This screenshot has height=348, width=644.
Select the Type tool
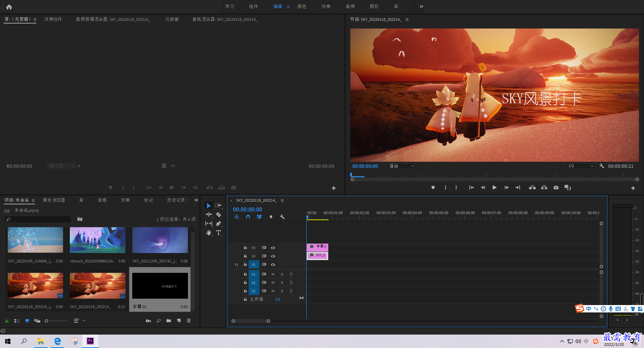pyautogui.click(x=218, y=233)
